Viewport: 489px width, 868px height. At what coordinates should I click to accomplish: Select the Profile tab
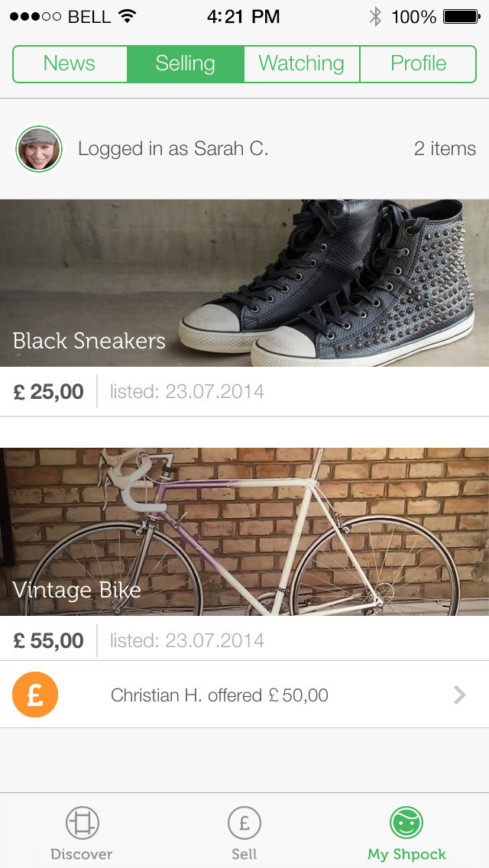tap(417, 64)
